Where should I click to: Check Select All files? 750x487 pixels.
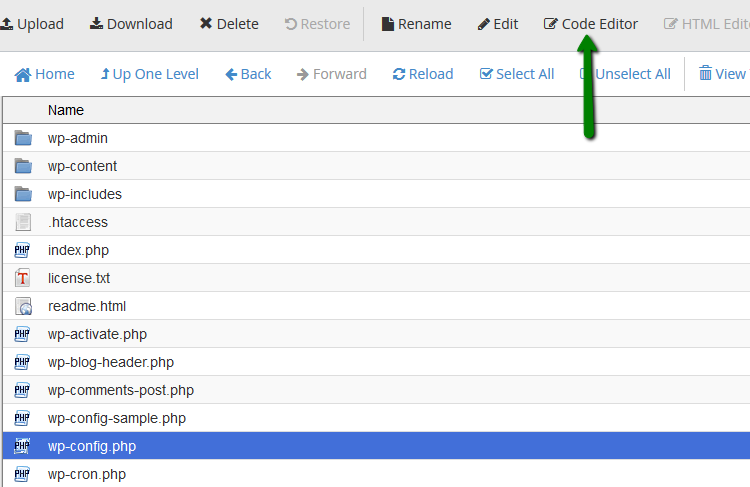[x=517, y=74]
